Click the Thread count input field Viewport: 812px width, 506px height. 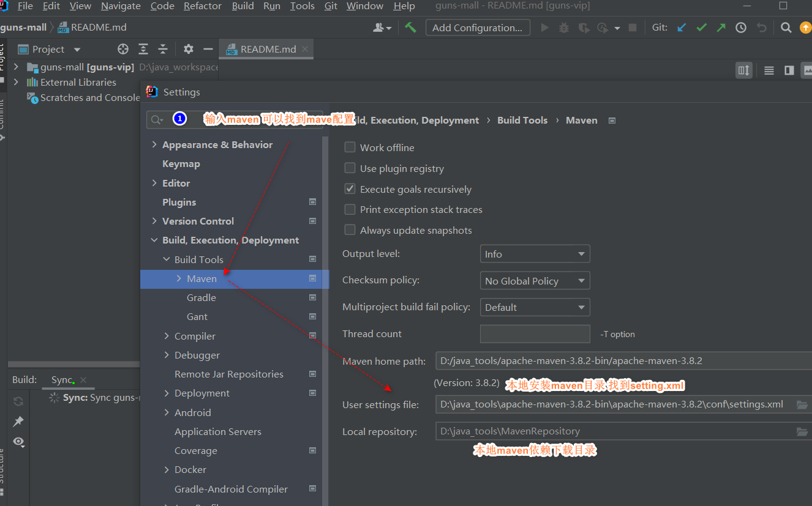(x=535, y=334)
